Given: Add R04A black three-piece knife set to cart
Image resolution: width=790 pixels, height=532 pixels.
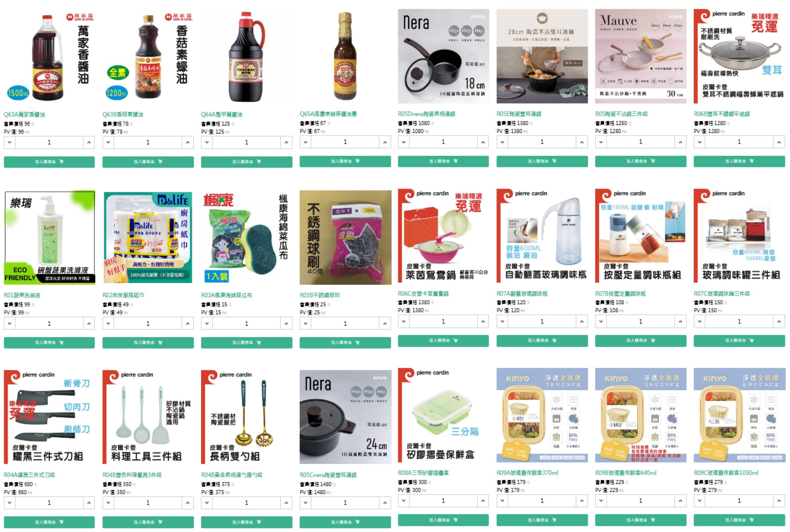Looking at the screenshot, I should pos(49,522).
